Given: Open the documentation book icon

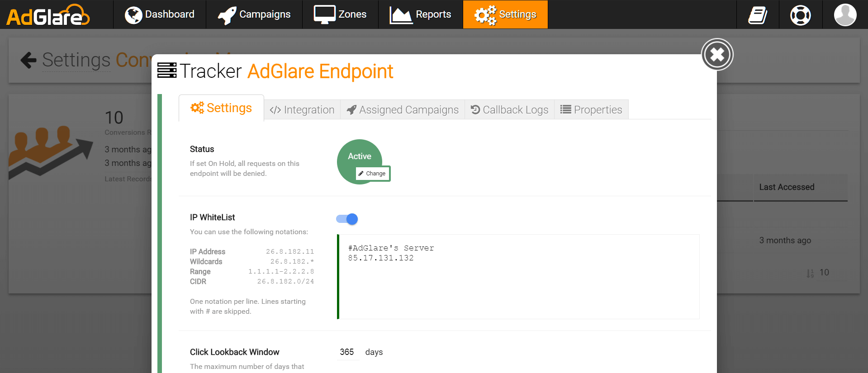Looking at the screenshot, I should pyautogui.click(x=758, y=15).
